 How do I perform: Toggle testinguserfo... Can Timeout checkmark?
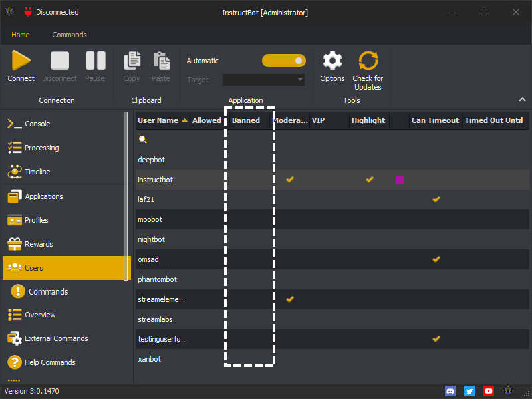(436, 339)
